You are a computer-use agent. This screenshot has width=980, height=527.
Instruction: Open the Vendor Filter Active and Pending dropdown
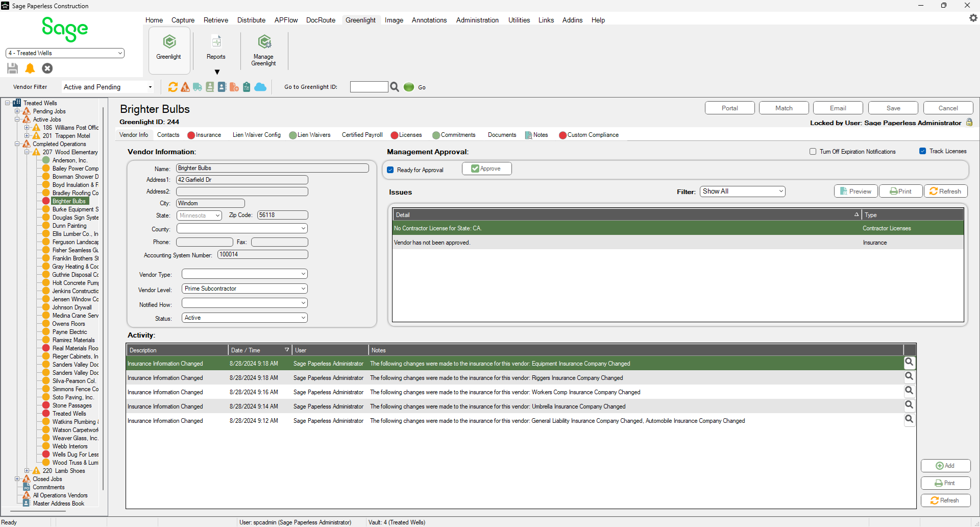click(108, 87)
